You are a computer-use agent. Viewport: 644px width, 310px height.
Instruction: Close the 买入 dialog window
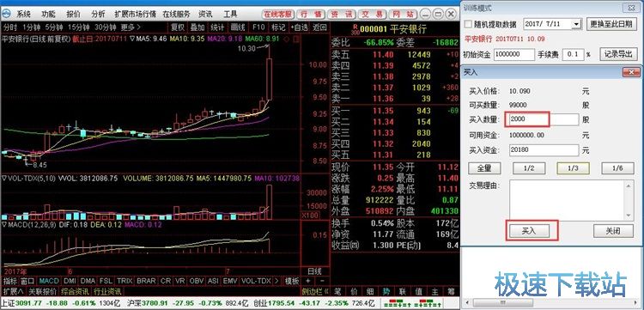631,72
